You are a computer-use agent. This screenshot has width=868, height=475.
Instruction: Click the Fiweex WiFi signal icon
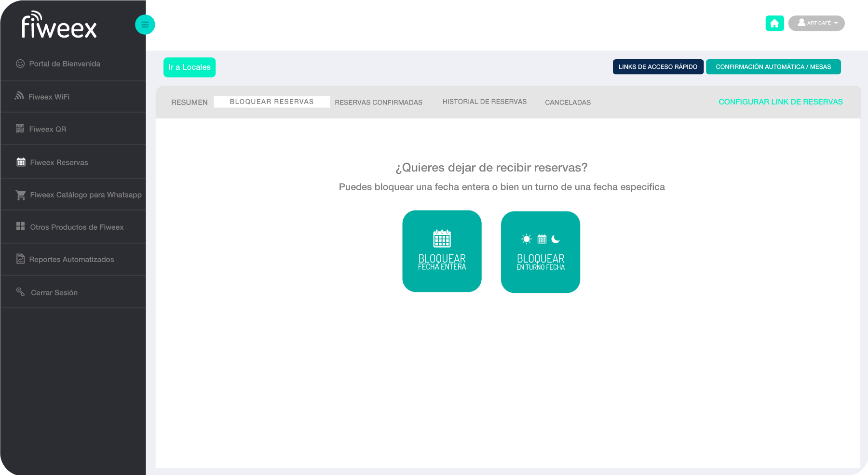(x=19, y=96)
